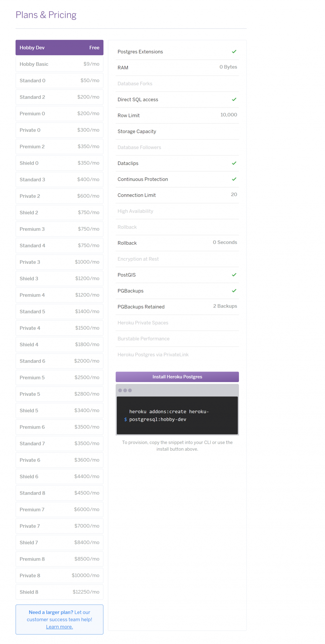Screen dimensions: 325x644
Task: Select the Standard 7 plan
Action: [59, 443]
